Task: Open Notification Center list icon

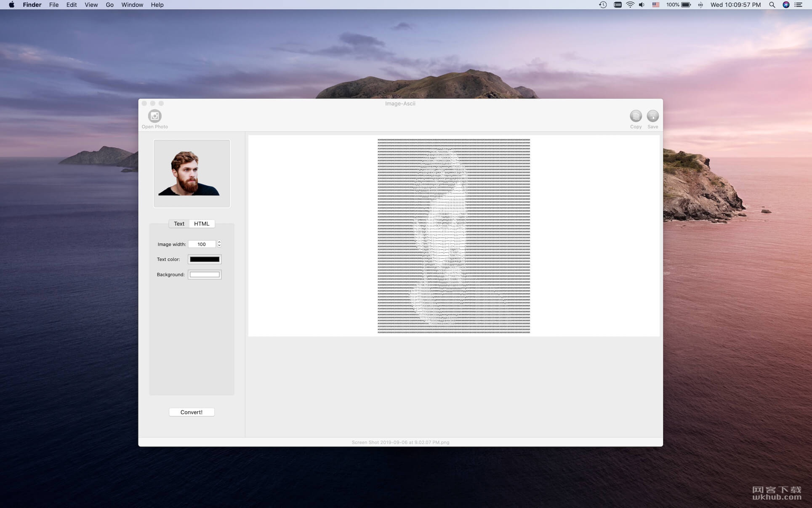Action: pyautogui.click(x=799, y=5)
